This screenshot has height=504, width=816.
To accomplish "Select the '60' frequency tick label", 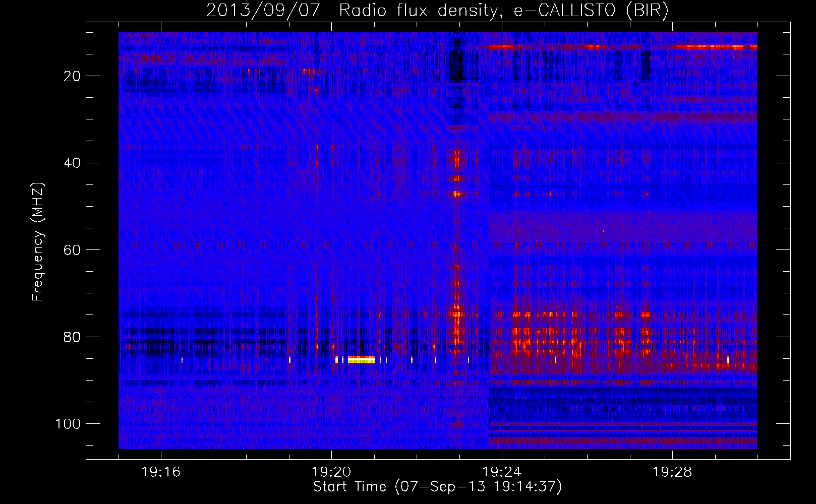I will pyautogui.click(x=73, y=250).
